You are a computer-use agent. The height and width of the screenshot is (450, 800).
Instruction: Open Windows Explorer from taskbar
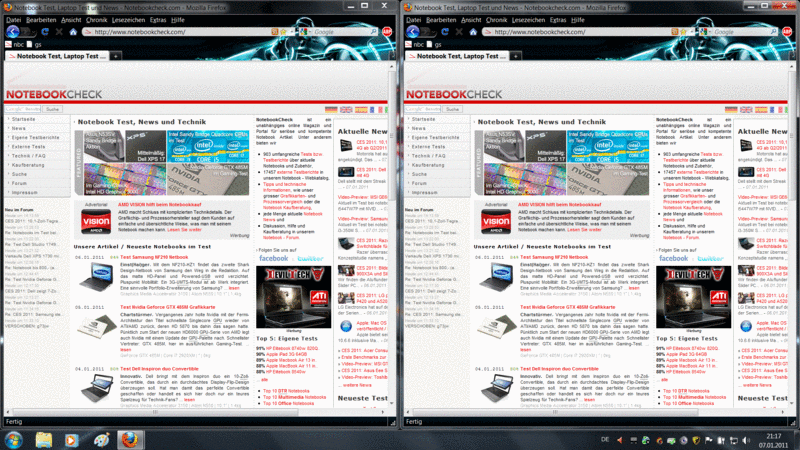(43, 440)
